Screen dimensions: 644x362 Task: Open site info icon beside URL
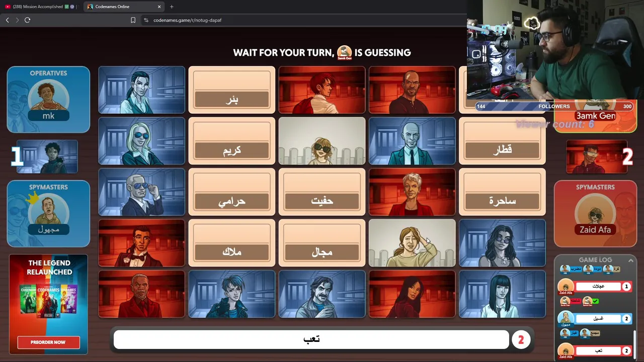(x=146, y=20)
